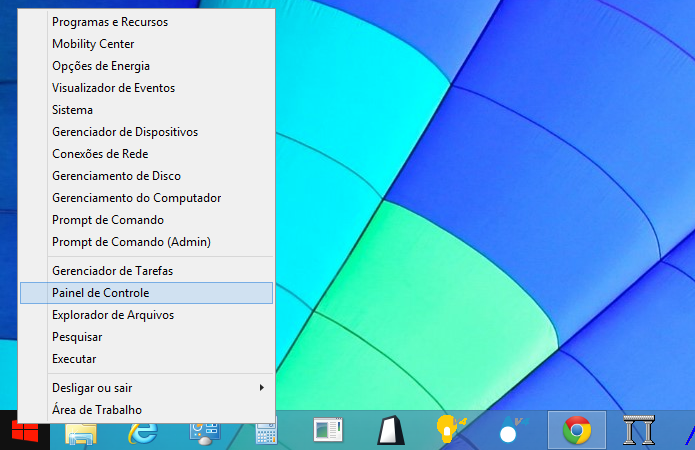Image resolution: width=695 pixels, height=450 pixels.
Task: Open the Control Panel taskbar icon
Action: [205, 434]
